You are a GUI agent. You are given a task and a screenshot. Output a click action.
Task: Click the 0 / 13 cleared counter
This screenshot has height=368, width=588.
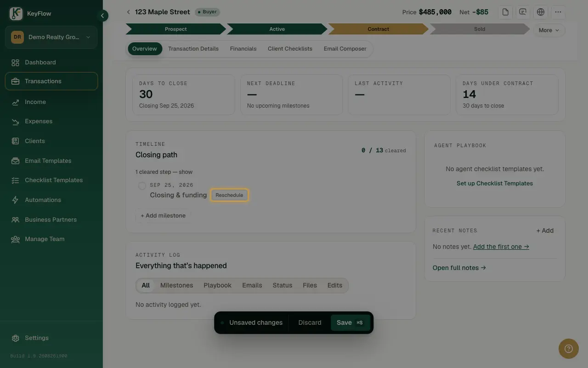384,150
